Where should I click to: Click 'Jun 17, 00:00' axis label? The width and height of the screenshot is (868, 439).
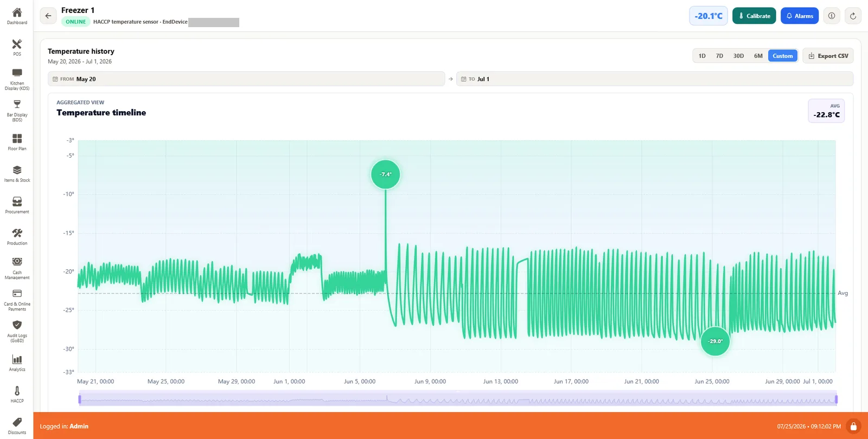coord(571,382)
